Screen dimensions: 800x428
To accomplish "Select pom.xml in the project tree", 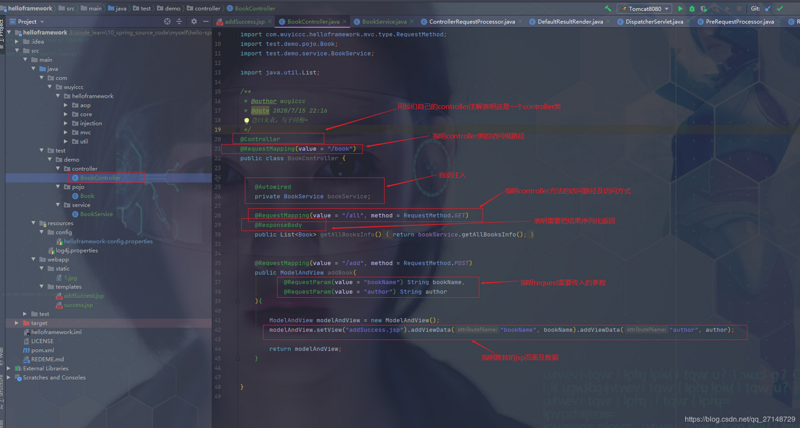I will [x=39, y=350].
